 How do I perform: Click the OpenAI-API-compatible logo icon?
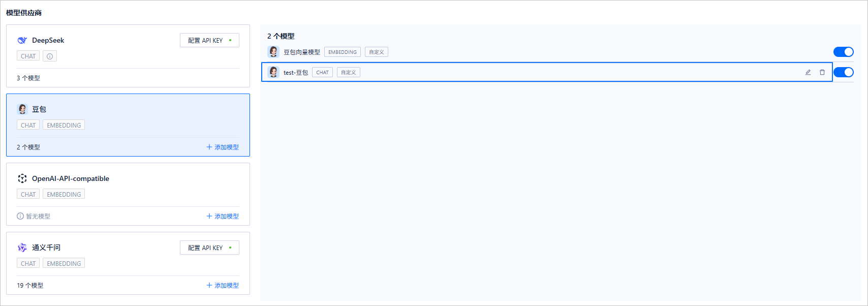tap(22, 178)
